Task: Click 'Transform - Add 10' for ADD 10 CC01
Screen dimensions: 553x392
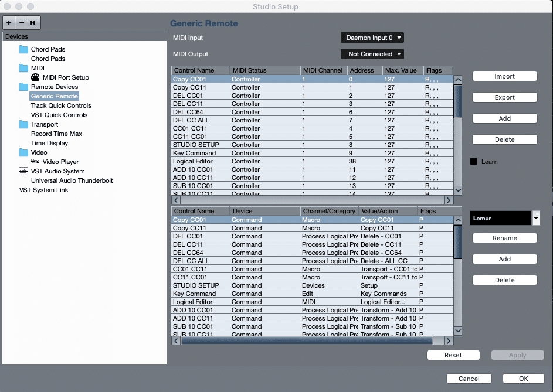Action: pyautogui.click(x=388, y=310)
